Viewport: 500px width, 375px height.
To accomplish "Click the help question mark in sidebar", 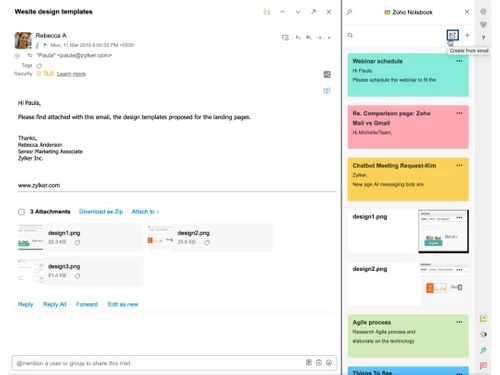I will (483, 38).
